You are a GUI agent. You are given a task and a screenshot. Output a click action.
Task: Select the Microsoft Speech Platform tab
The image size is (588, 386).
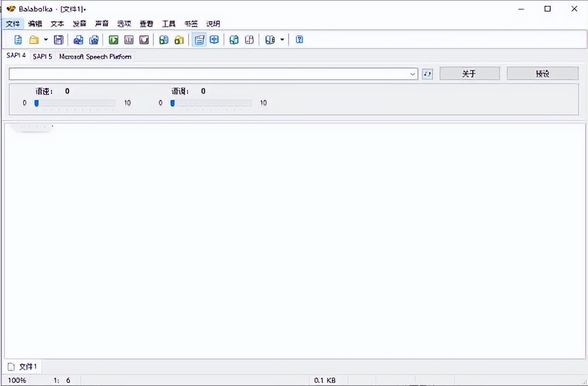pos(95,56)
